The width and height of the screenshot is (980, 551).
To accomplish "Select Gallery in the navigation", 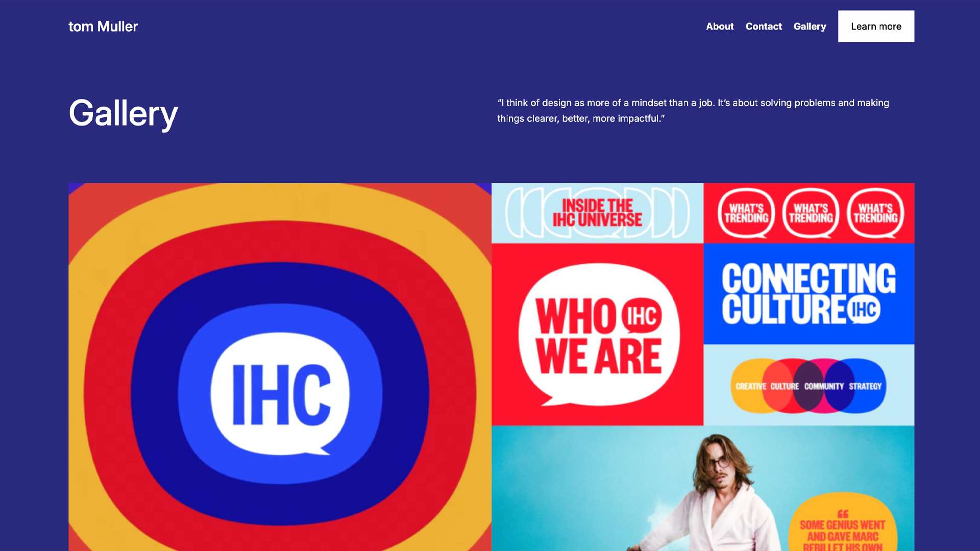I will pyautogui.click(x=810, y=27).
